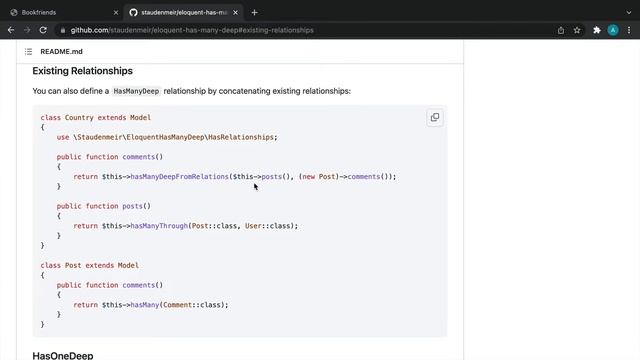Open a new browser tab
640x360 pixels.
click(254, 13)
